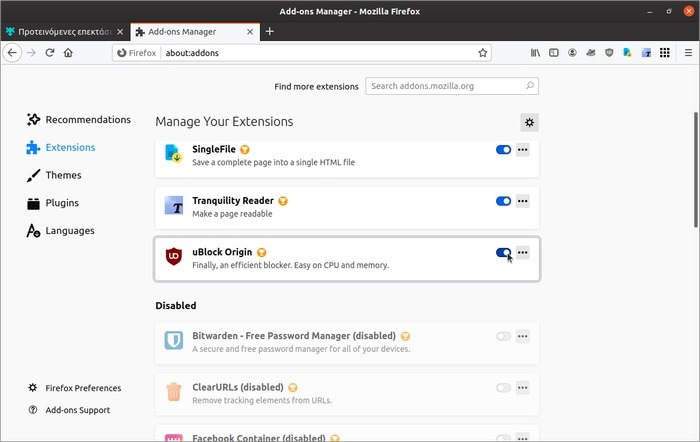This screenshot has width=700, height=442.
Task: Open the Themes category
Action: coord(54,175)
